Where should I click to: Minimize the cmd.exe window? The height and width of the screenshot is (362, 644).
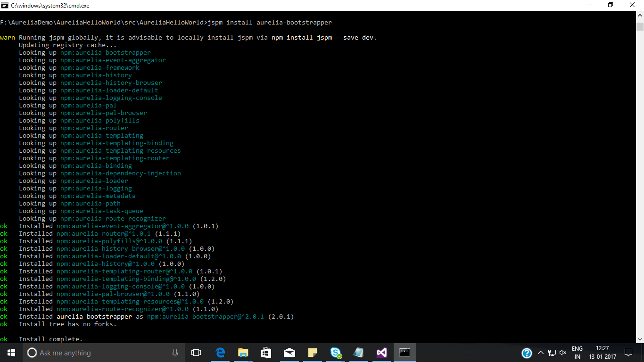tap(589, 5)
